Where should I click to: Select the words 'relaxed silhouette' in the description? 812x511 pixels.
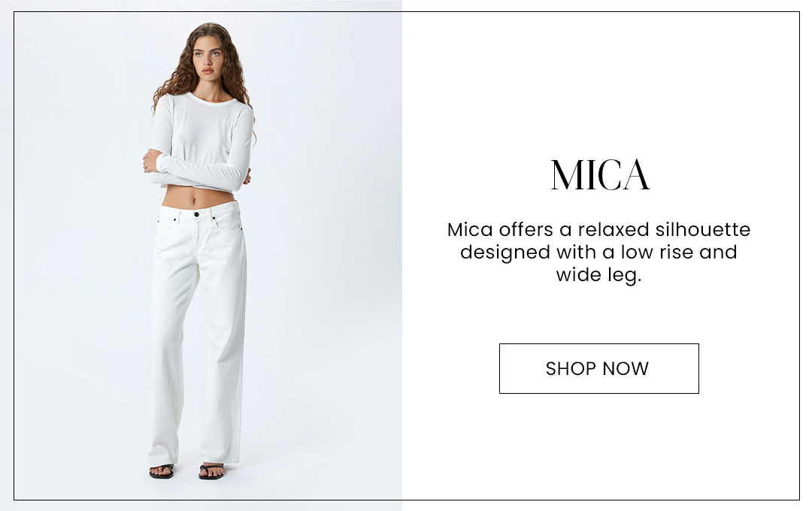[x=665, y=229]
